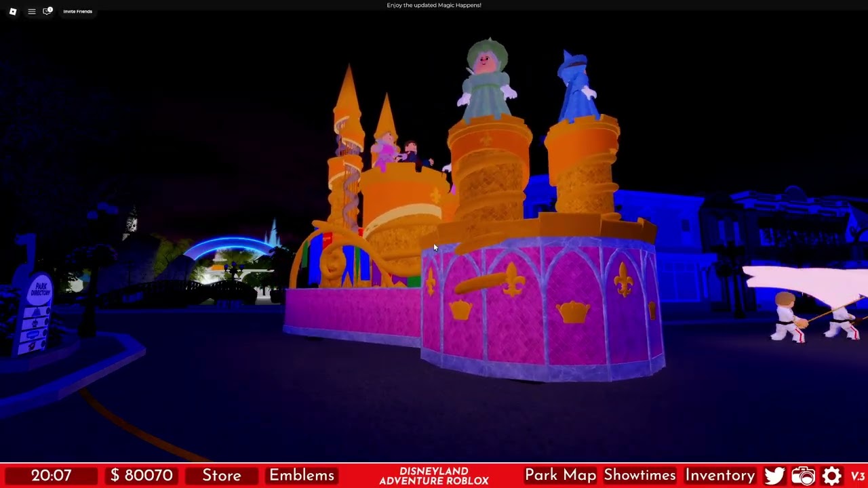Open the Inventory
This screenshot has height=488, width=868.
coord(720,476)
